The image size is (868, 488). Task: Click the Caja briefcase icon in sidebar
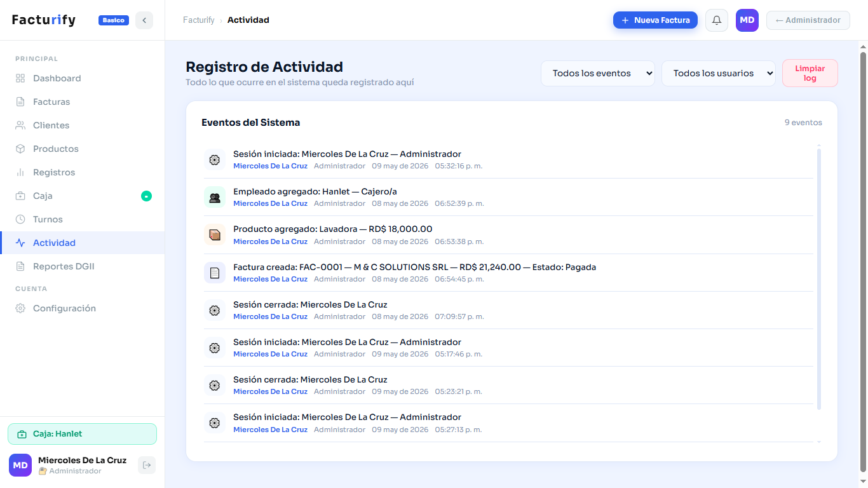pyautogui.click(x=20, y=196)
